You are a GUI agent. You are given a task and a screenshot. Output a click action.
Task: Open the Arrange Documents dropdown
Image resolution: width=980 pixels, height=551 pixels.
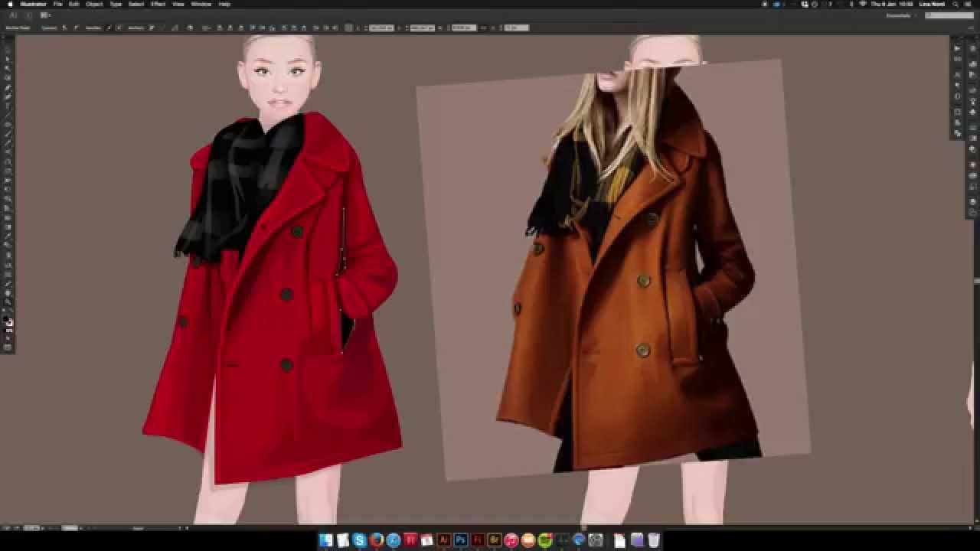45,15
